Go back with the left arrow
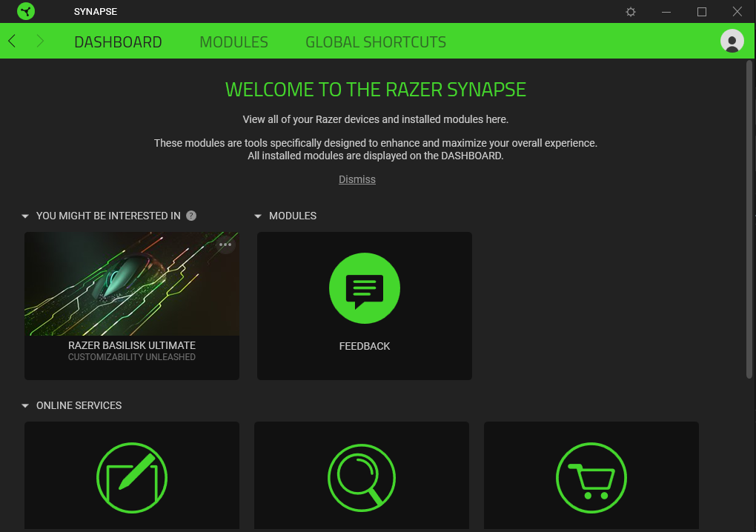The width and height of the screenshot is (756, 532). click(x=12, y=41)
